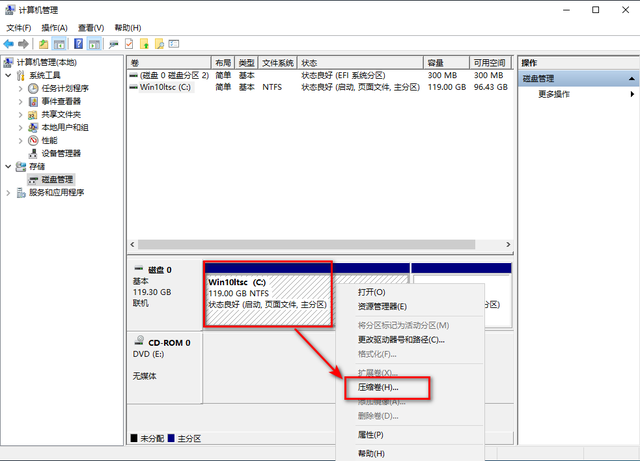
Task: Click the 磁盘 0 disk label panel
Action: pos(165,295)
